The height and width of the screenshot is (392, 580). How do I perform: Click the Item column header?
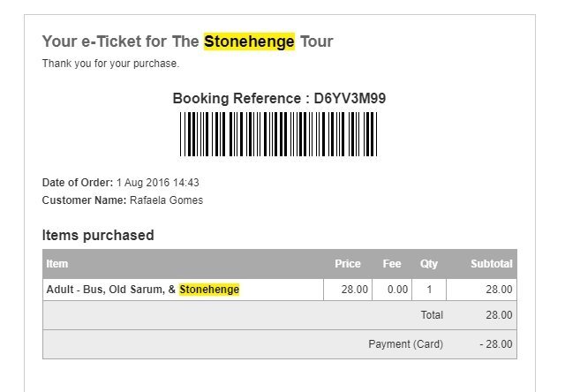tap(57, 263)
